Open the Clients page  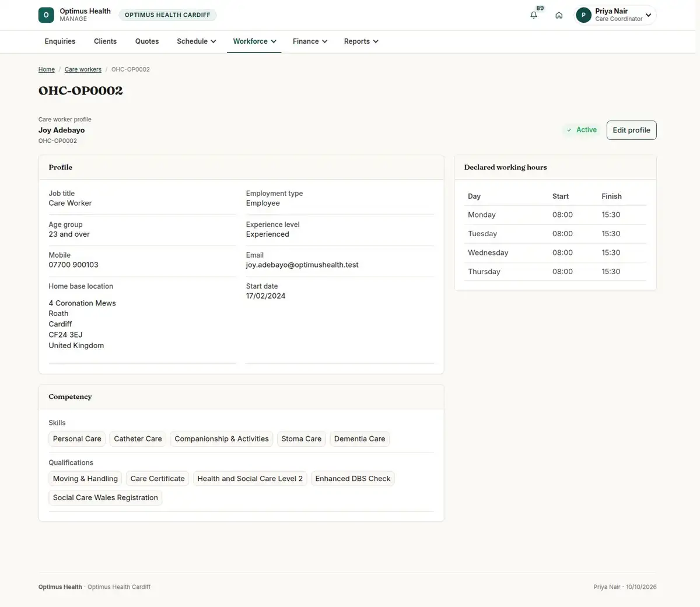click(x=105, y=41)
